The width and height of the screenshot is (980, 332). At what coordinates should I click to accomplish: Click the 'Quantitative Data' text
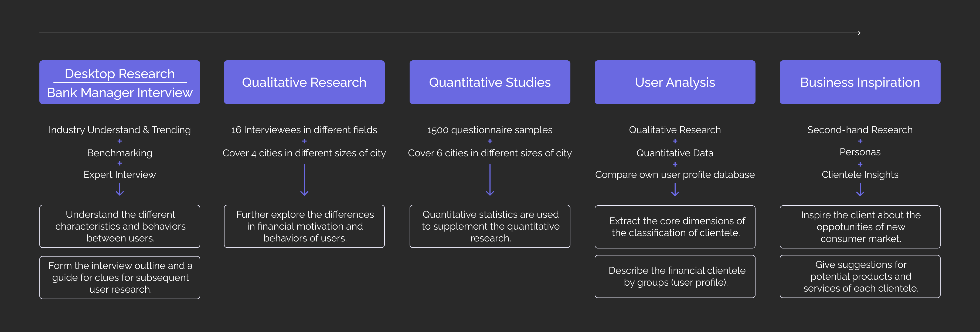pyautogui.click(x=675, y=153)
